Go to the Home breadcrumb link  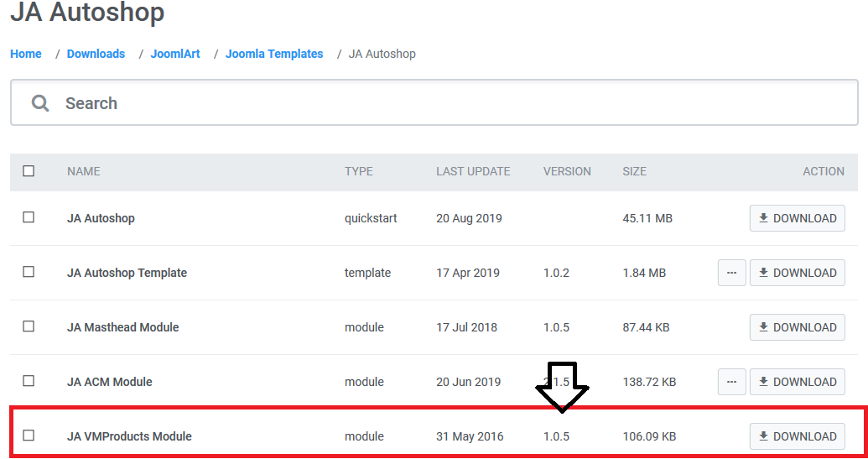click(26, 54)
